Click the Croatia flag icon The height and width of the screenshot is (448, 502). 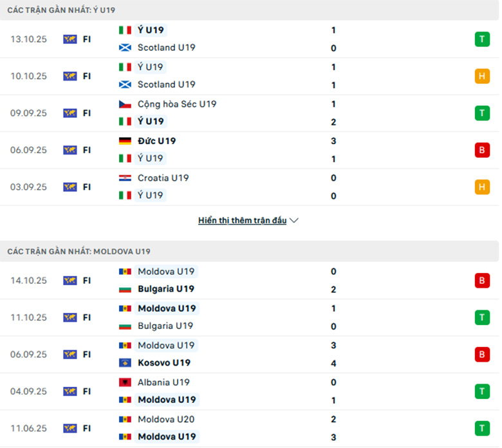click(x=126, y=178)
